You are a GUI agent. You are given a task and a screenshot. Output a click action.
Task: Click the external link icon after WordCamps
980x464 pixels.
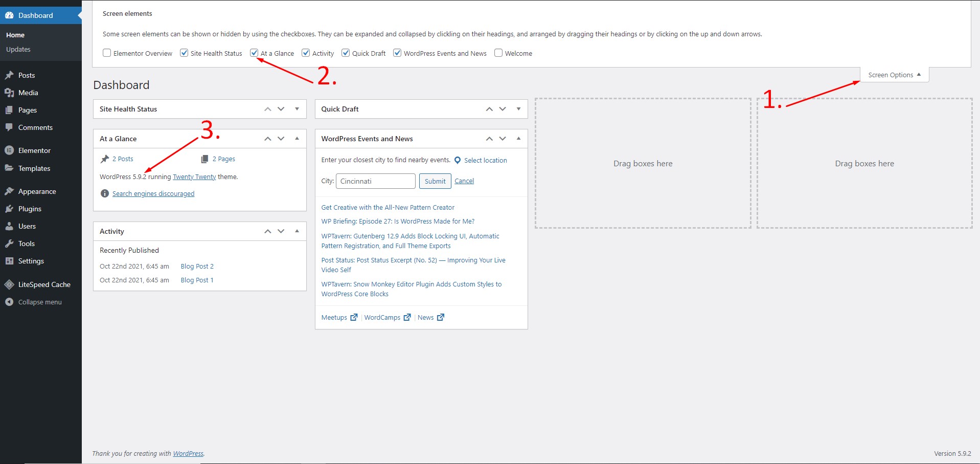tap(407, 317)
